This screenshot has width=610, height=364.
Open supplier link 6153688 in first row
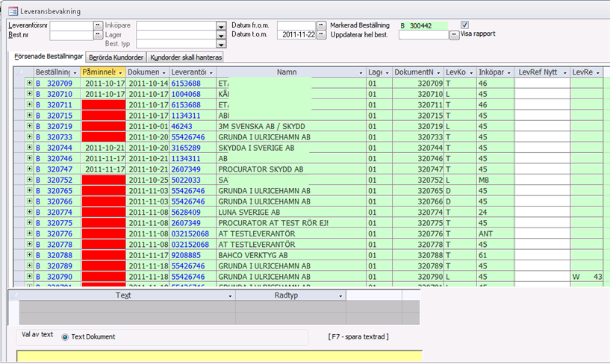point(186,84)
